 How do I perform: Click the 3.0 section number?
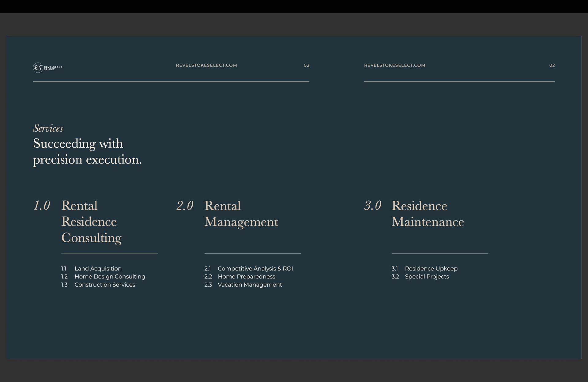372,206
